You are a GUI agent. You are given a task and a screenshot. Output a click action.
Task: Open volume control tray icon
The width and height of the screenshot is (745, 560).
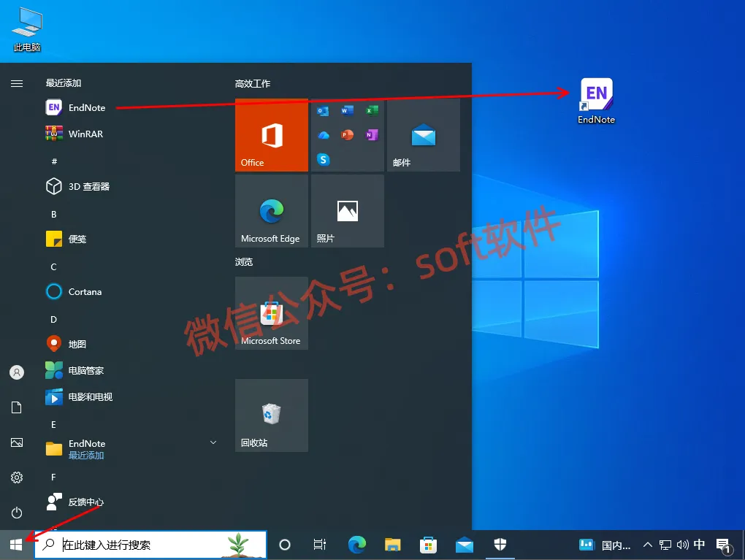682,545
